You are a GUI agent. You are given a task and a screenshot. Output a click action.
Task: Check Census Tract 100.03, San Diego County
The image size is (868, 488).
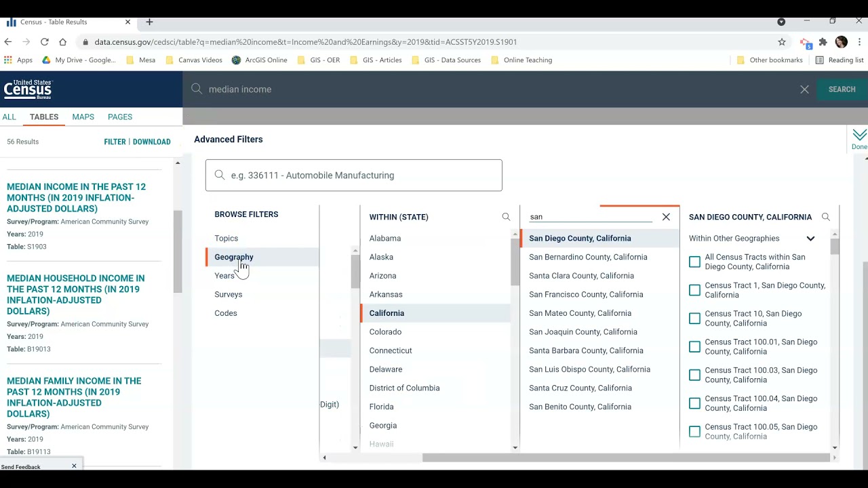click(694, 375)
